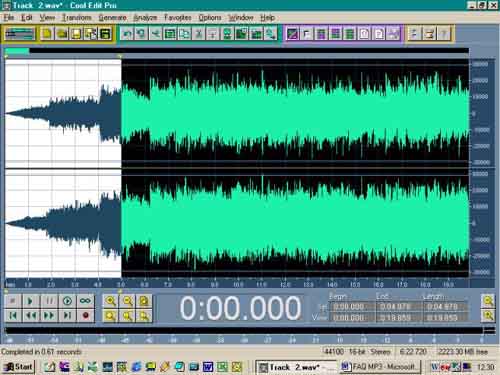Viewport: 500px width, 375px height.
Task: Click the large 0:00.000 time display
Action: point(240,308)
